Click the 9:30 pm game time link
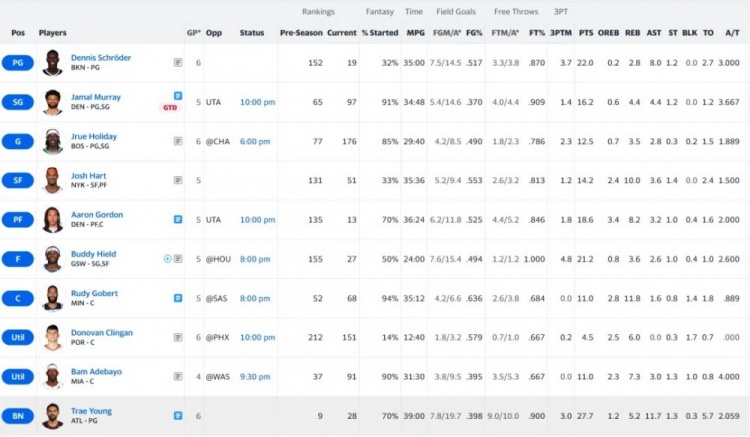The width and height of the screenshot is (750, 437). point(255,376)
